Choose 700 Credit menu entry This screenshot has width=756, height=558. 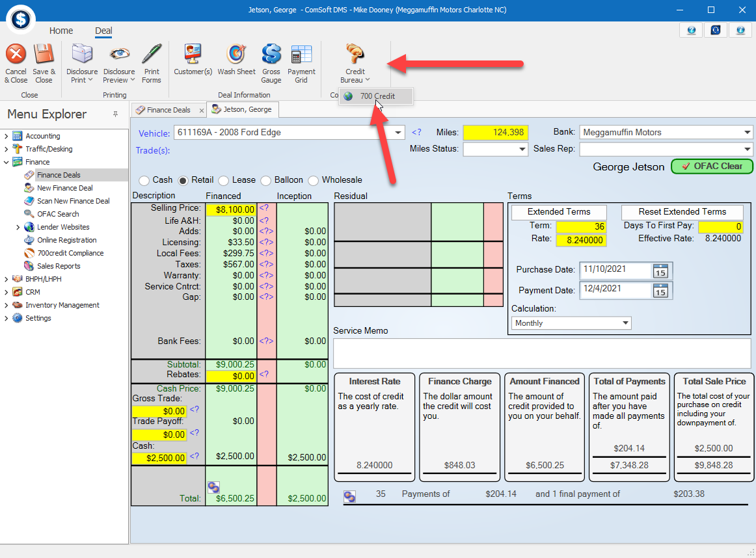376,96
